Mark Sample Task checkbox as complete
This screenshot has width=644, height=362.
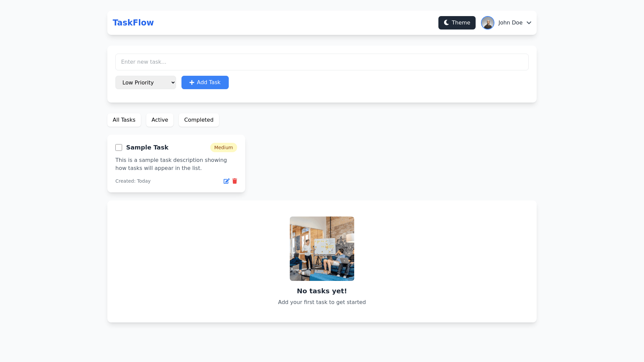(119, 147)
